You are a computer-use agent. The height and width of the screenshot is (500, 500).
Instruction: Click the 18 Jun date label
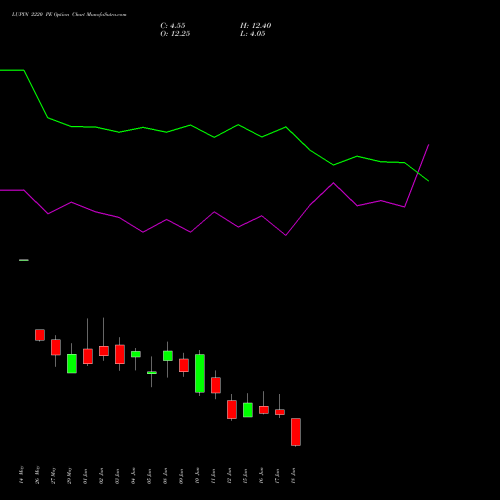[293, 476]
